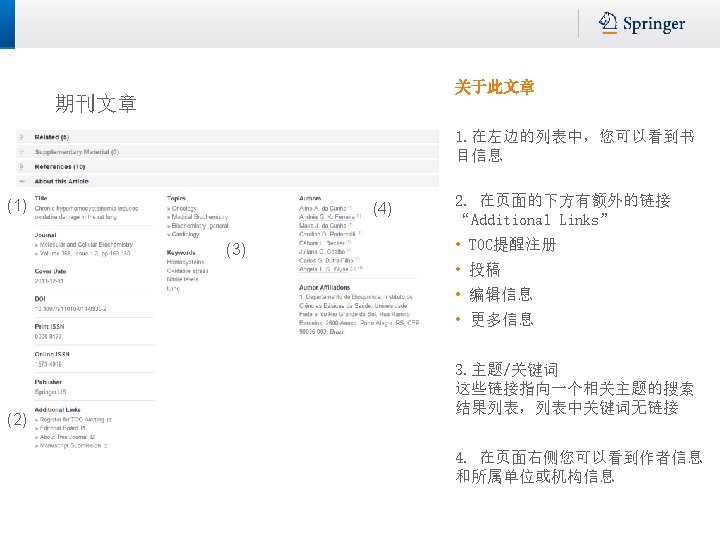Open the journal Volume and Issue link
Screen dimensions: 720x540
[x=85, y=253]
